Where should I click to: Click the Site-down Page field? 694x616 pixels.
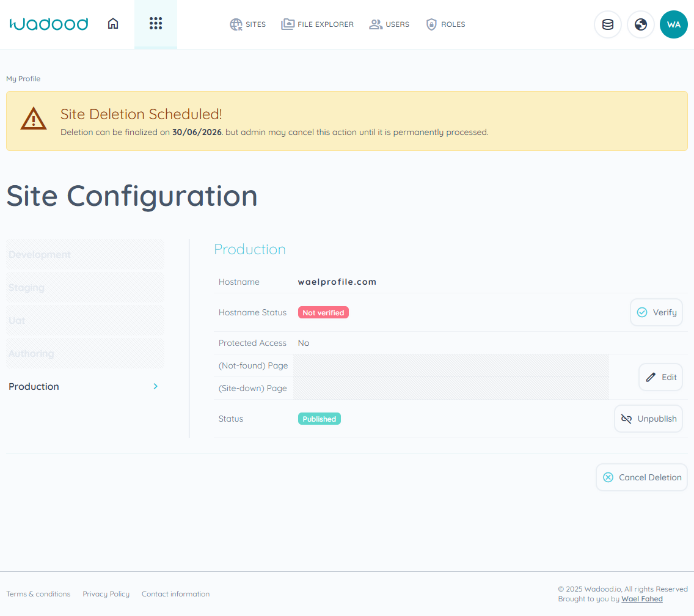pos(451,389)
